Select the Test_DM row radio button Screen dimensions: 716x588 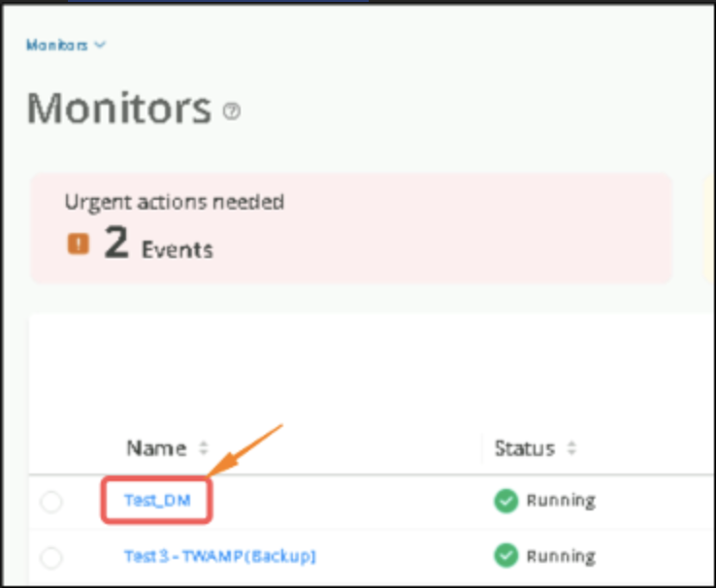(51, 502)
